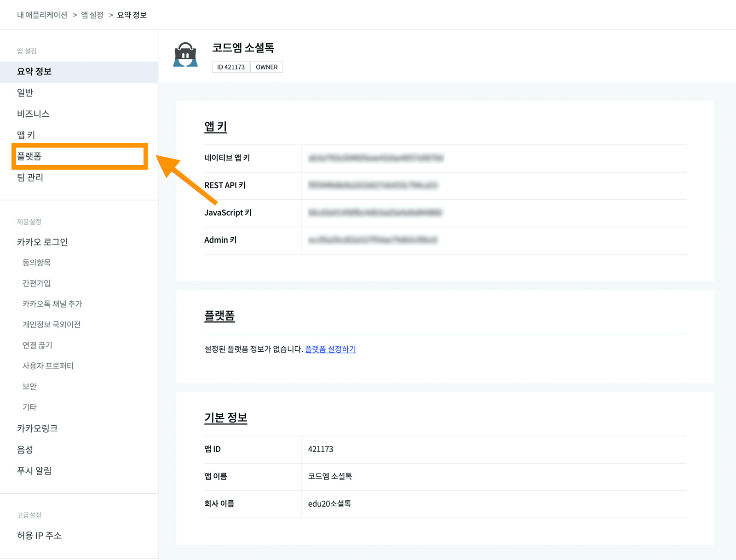Open 카카오 로그인 product settings
This screenshot has width=736, height=560.
click(x=42, y=242)
